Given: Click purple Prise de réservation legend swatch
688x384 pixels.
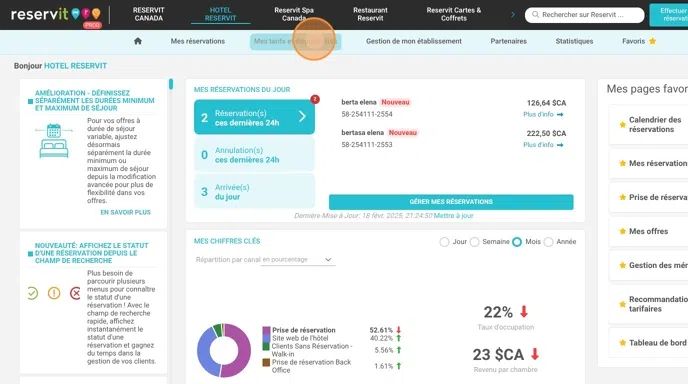Looking at the screenshot, I should [266, 330].
